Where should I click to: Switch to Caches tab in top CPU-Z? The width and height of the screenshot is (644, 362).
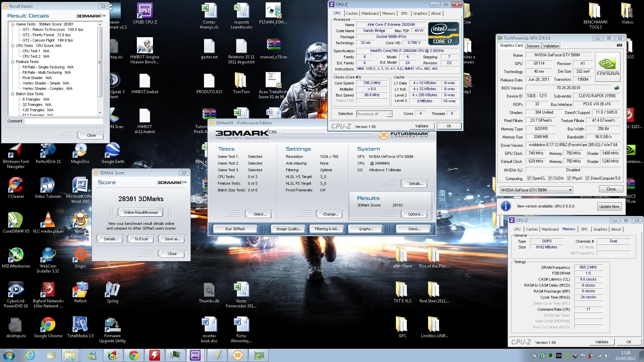(352, 13)
